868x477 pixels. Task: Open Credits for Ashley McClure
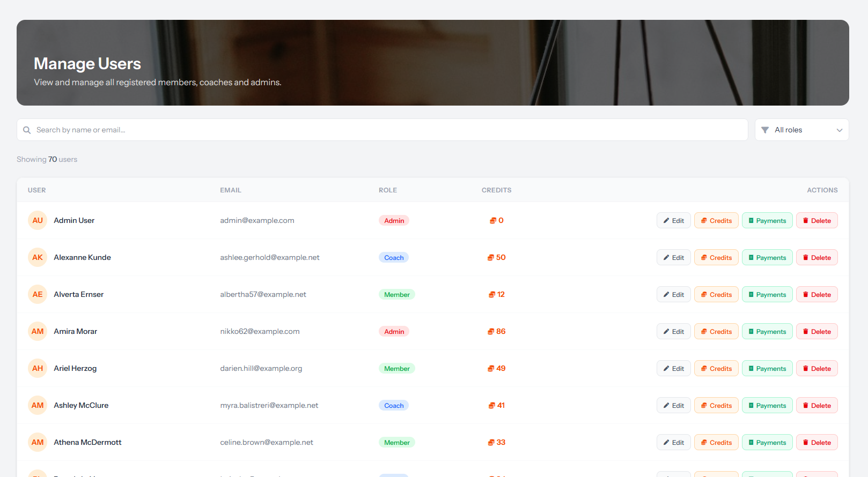[x=717, y=405]
